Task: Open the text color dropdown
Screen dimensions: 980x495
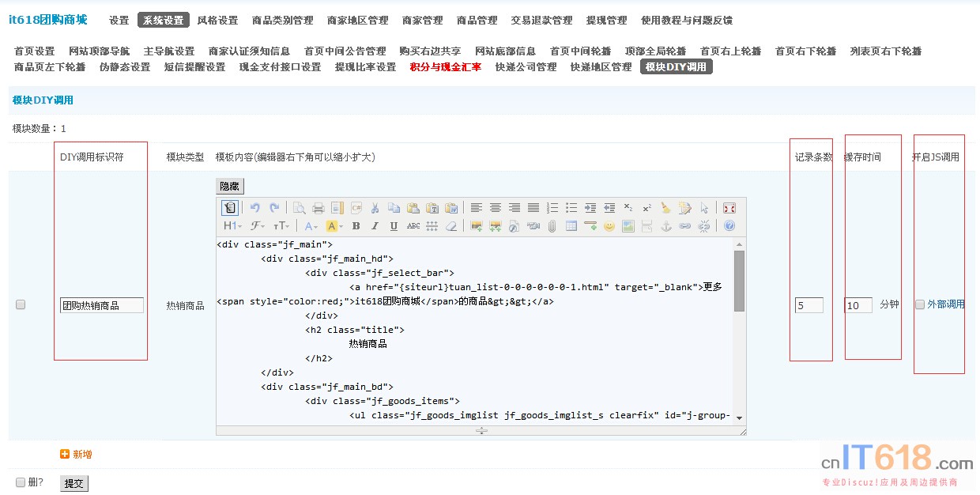Action: click(311, 226)
